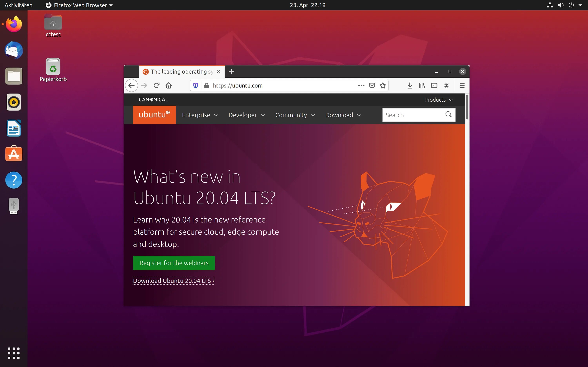Show the Firefox sidebar
The image size is (588, 367).
point(434,86)
